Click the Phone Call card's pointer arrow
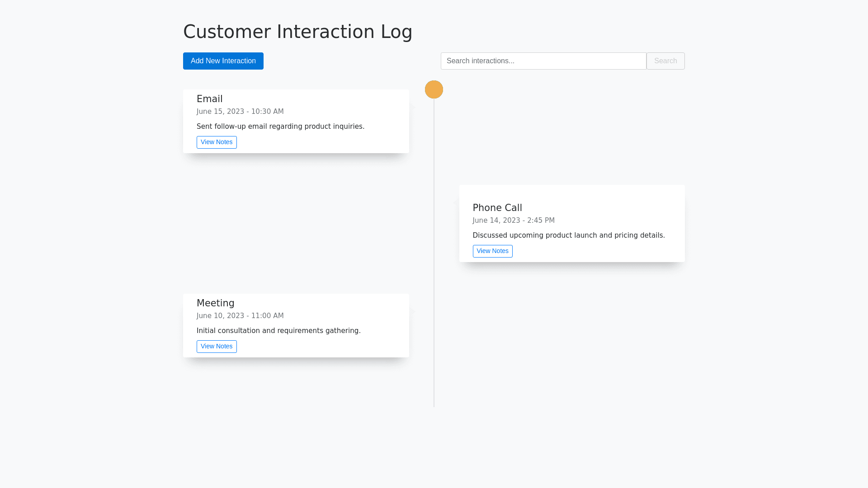This screenshot has height=488, width=868. pos(456,203)
